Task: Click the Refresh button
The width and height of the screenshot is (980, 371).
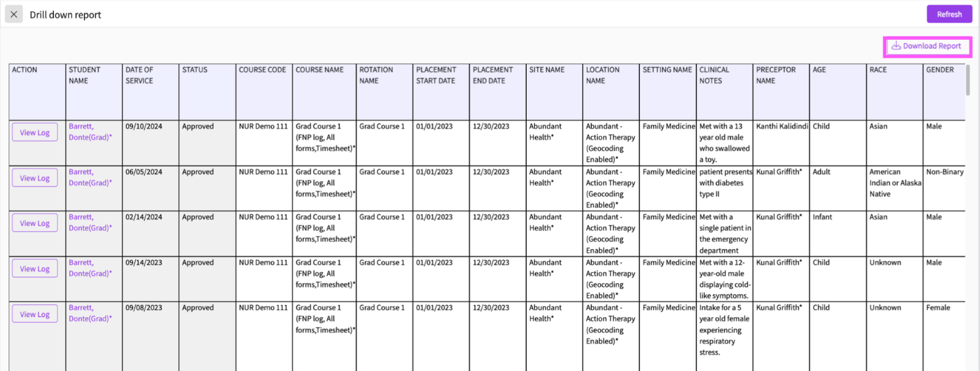Action: (x=949, y=14)
